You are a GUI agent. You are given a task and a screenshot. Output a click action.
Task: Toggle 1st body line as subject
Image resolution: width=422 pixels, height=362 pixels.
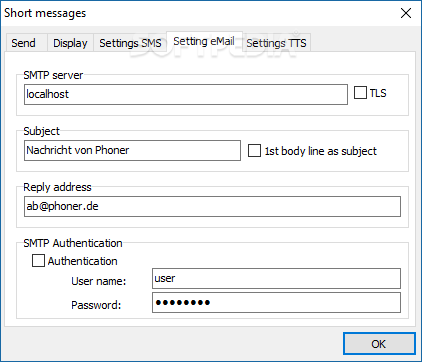(x=254, y=151)
